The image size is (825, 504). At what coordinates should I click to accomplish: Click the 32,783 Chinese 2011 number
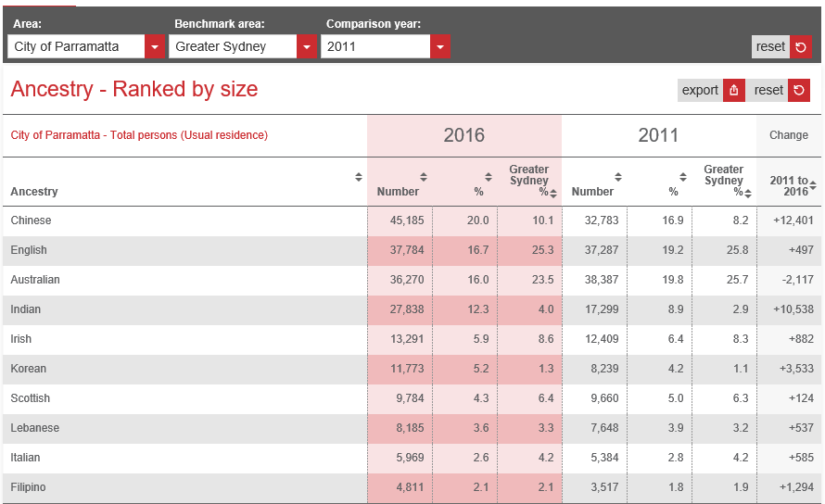pos(602,220)
